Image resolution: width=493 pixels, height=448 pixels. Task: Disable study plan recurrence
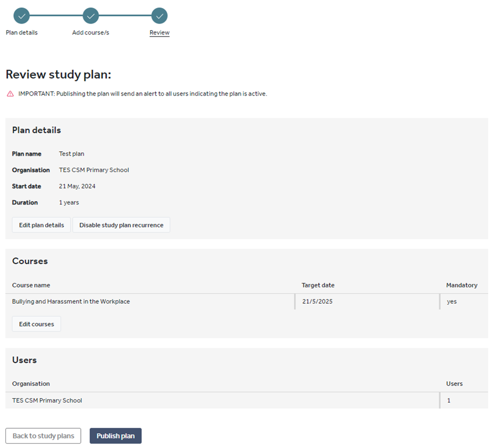[x=121, y=225]
